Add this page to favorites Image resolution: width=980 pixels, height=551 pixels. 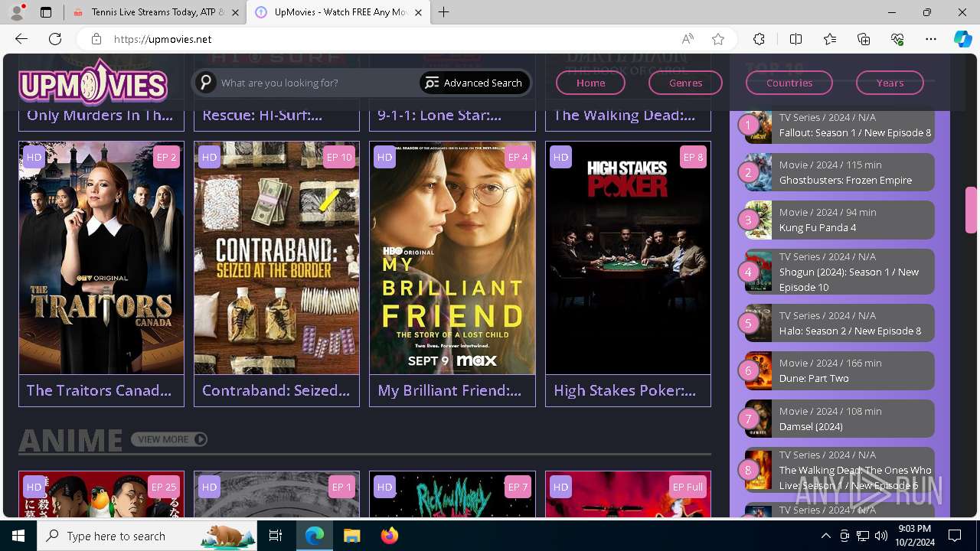click(718, 39)
